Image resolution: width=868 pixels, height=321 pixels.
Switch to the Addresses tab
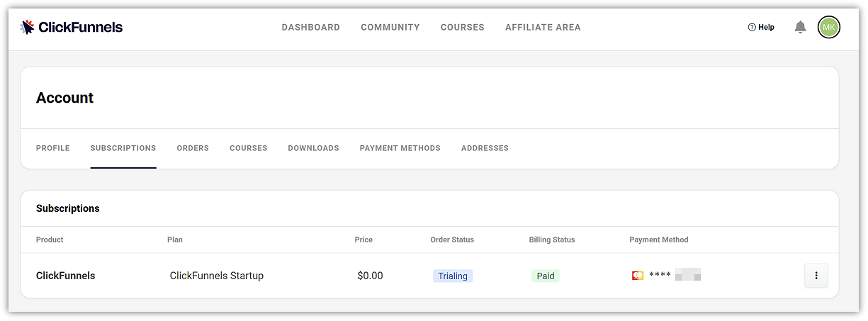point(485,148)
